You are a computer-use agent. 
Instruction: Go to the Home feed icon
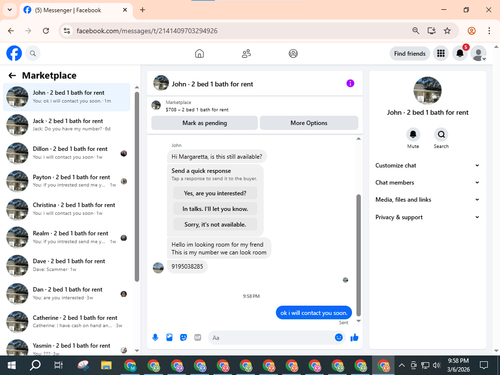pos(199,53)
